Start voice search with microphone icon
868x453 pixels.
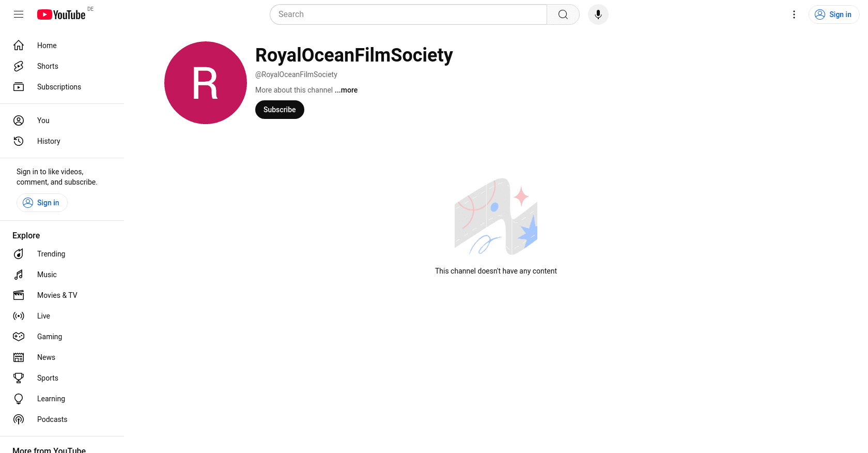598,14
